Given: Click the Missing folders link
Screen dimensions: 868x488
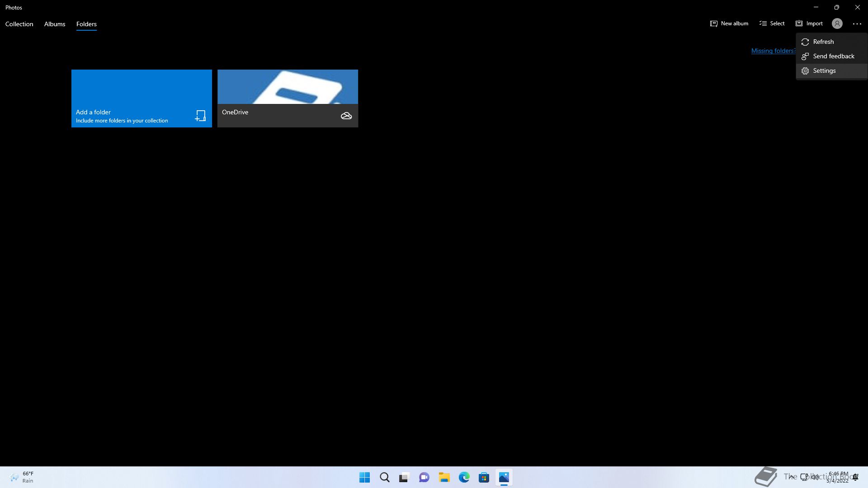Looking at the screenshot, I should click(773, 51).
